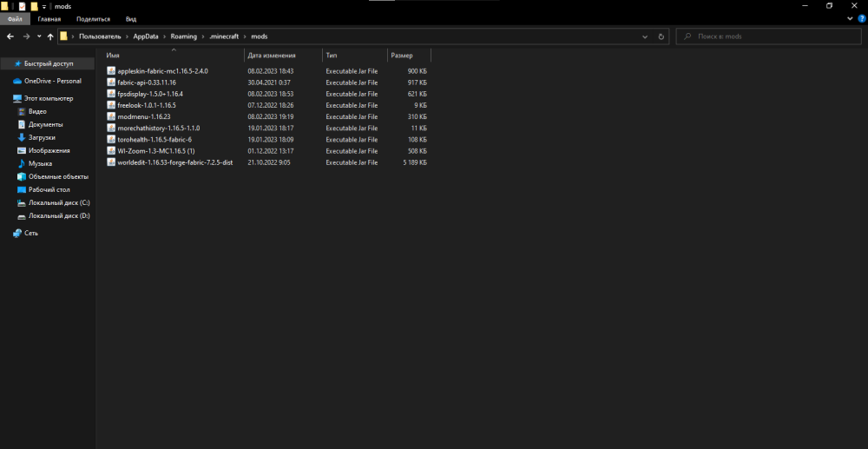The width and height of the screenshot is (868, 449).
Task: Click the jar icon of WI-Zoom file
Action: tap(111, 151)
